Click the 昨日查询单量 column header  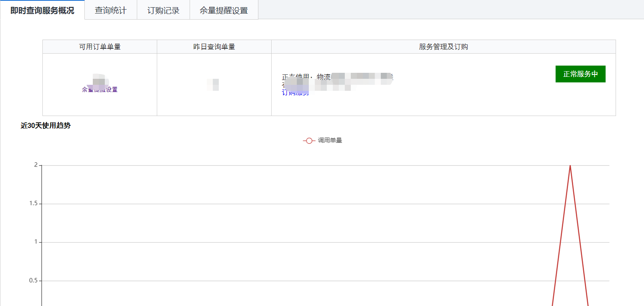(214, 47)
